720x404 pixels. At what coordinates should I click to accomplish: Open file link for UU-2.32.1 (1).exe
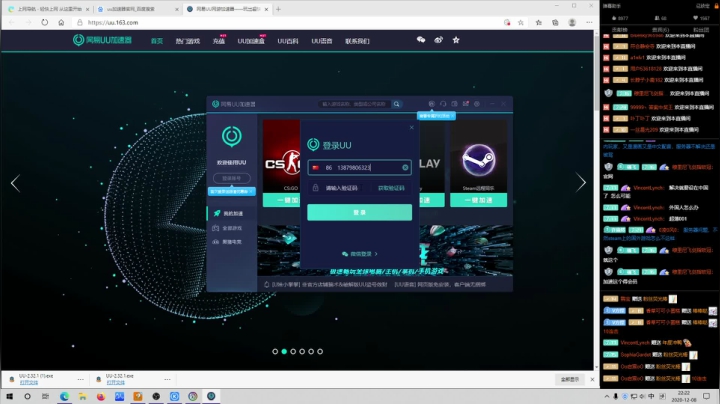click(x=28, y=382)
